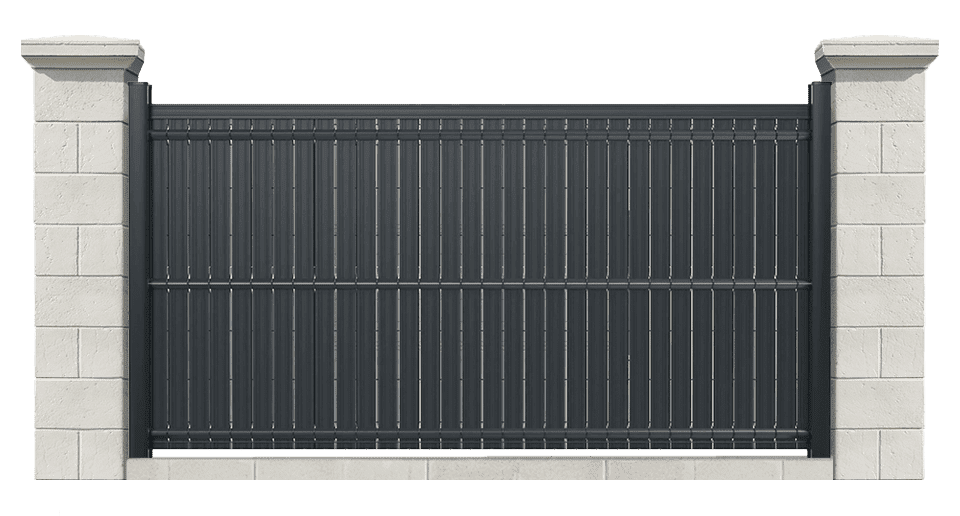The width and height of the screenshot is (960, 516).
Task: Select the bottom block of the left pillar
Action: (x=82, y=455)
